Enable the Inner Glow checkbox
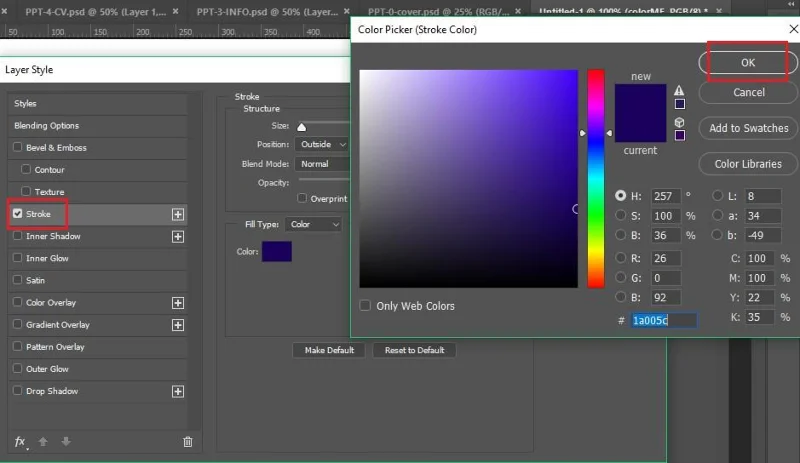The height and width of the screenshot is (463, 800). pyautogui.click(x=18, y=257)
